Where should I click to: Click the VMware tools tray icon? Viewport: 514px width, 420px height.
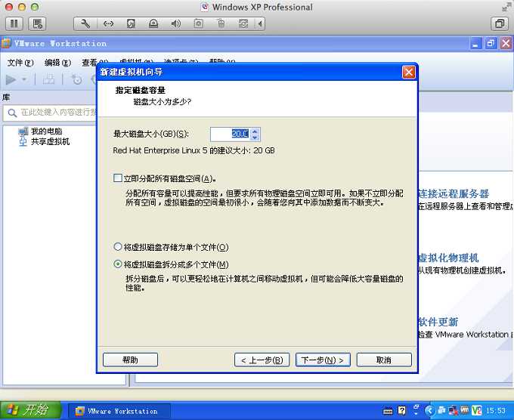click(465, 410)
